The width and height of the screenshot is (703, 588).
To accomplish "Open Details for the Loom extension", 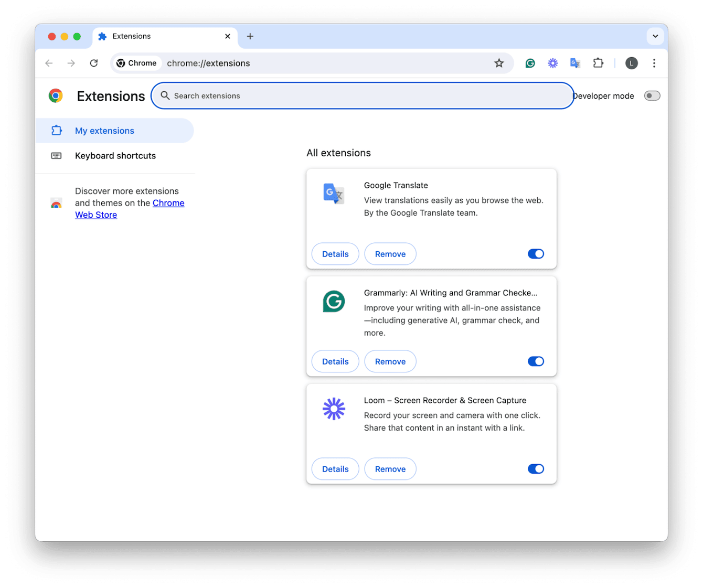I will (335, 468).
